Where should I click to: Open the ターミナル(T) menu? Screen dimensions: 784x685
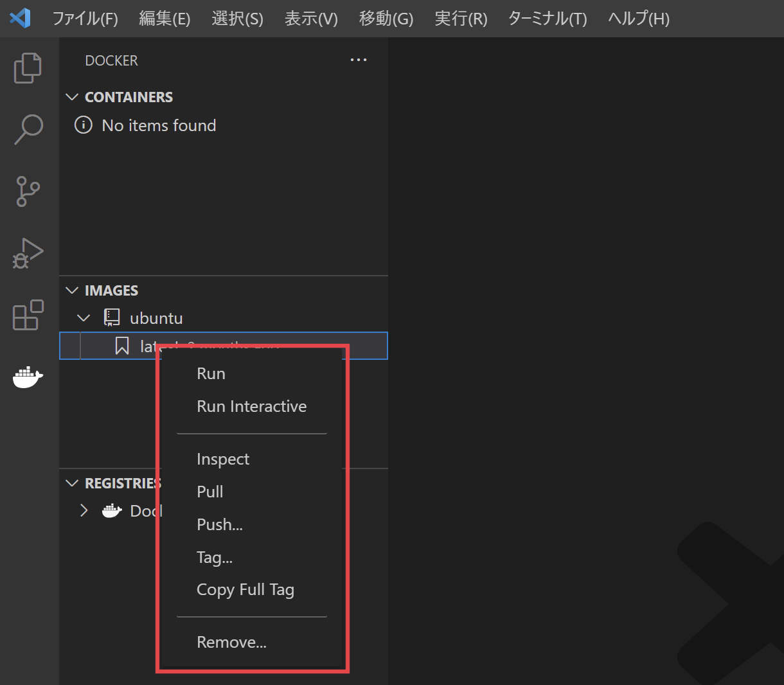coord(548,19)
